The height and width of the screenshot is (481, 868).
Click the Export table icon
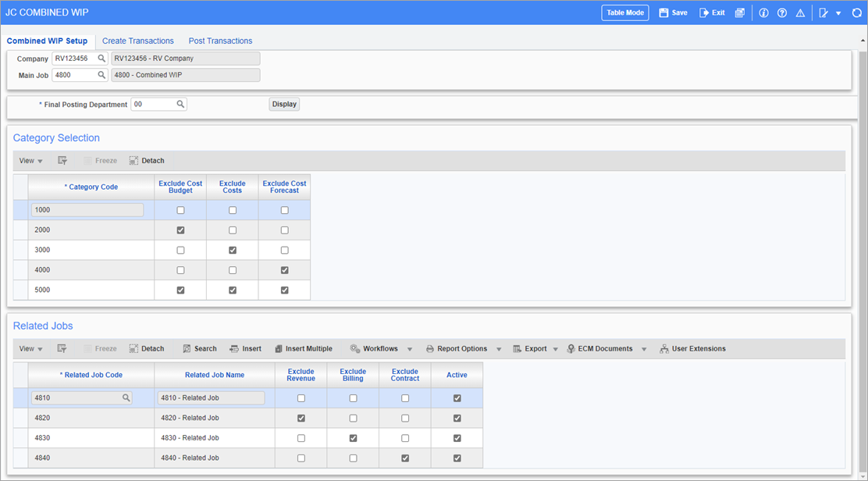[517, 349]
